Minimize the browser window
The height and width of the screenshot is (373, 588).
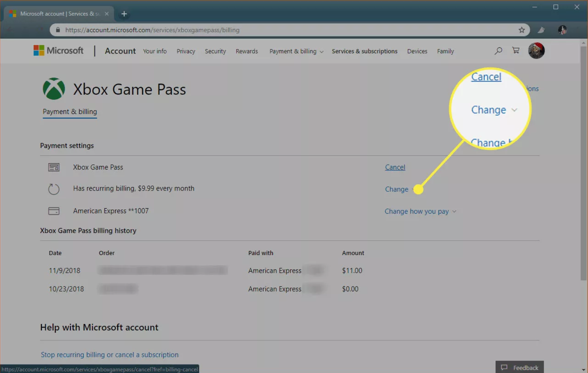point(534,7)
